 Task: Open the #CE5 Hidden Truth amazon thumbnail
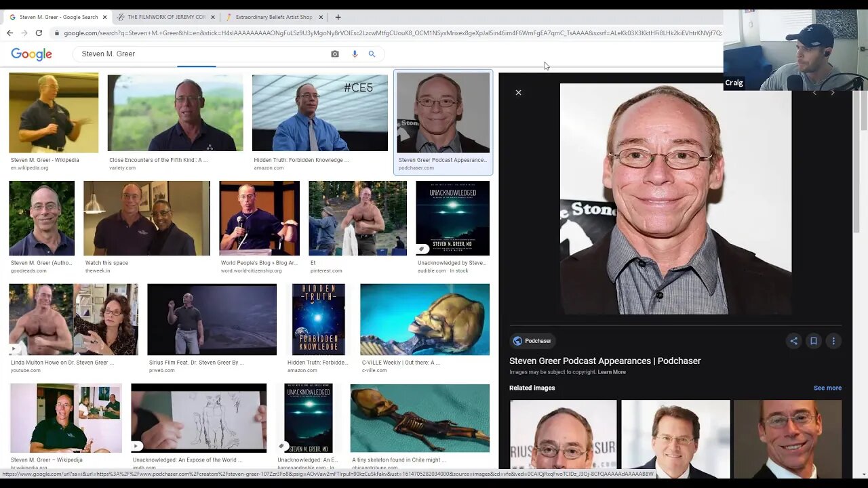coord(320,113)
